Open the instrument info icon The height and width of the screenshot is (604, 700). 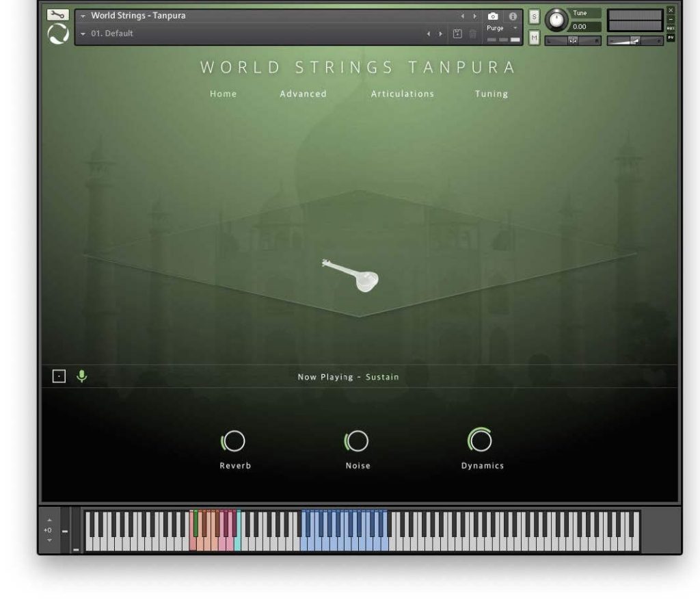click(513, 16)
